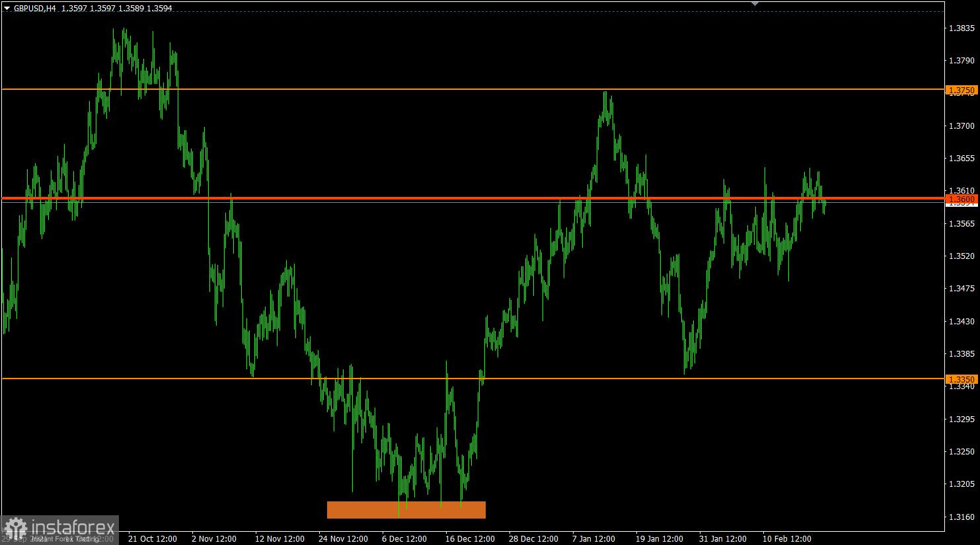Click the 6 Dec 12:00 time label

tap(404, 539)
